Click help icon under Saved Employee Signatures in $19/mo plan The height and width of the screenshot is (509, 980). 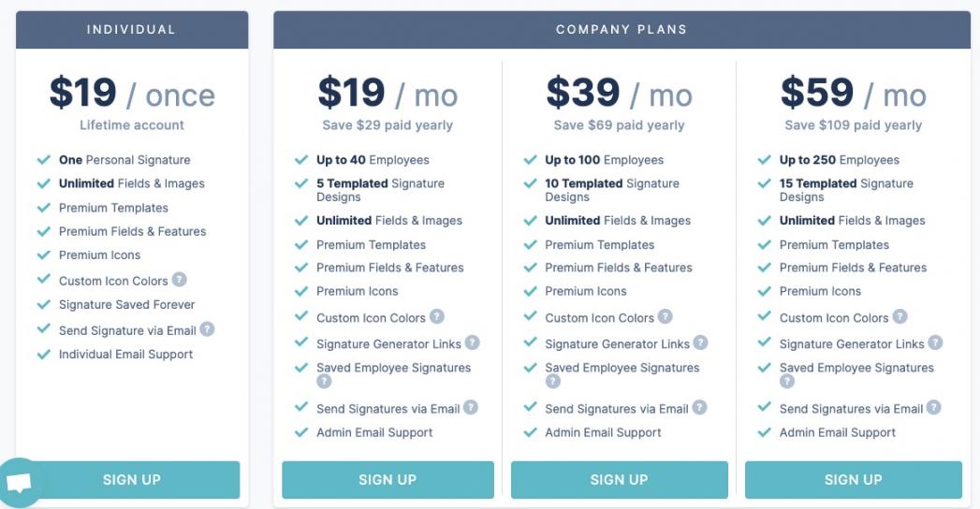click(x=324, y=382)
